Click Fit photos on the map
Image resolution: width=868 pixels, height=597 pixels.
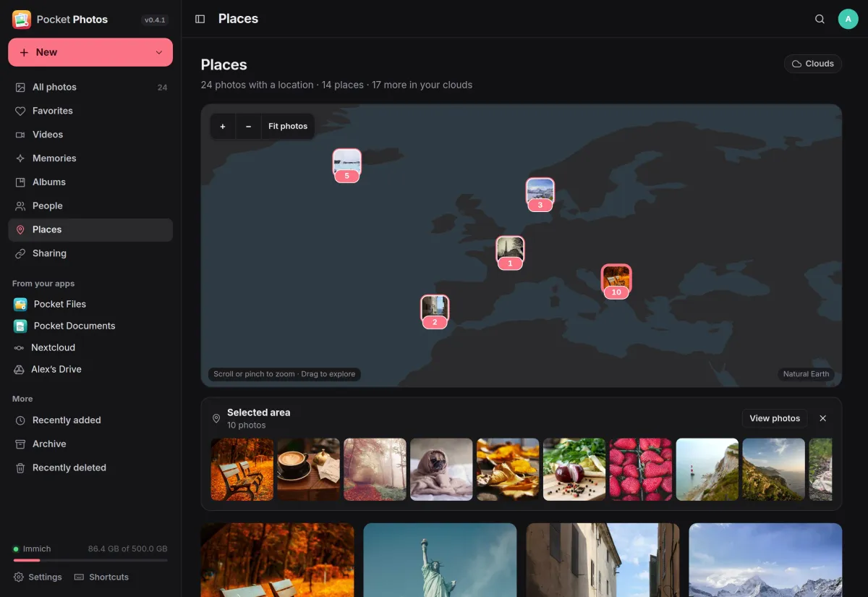coord(288,126)
